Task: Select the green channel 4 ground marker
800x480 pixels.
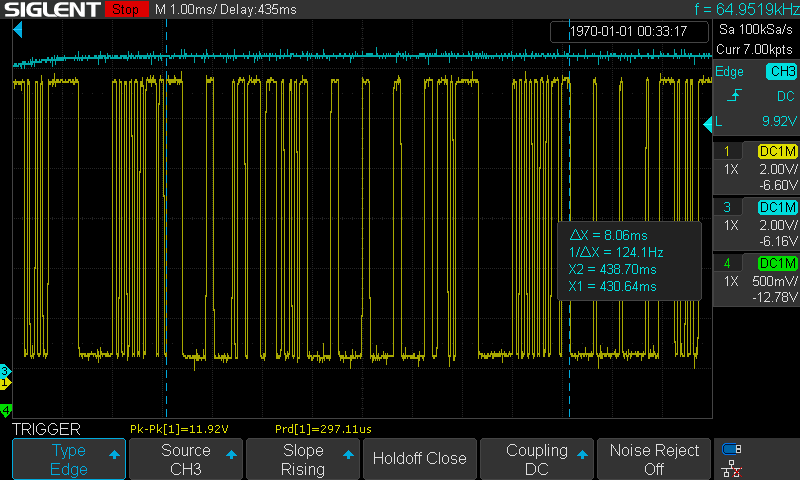Action: [5, 410]
